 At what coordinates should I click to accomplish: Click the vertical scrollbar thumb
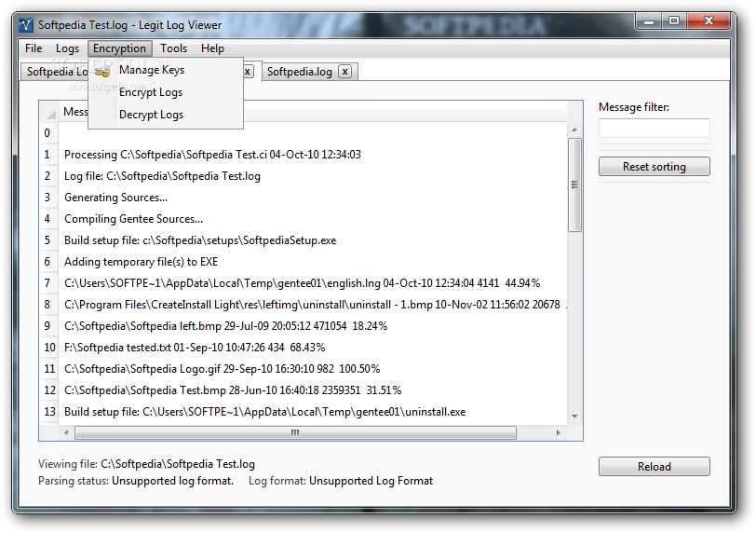(574, 184)
